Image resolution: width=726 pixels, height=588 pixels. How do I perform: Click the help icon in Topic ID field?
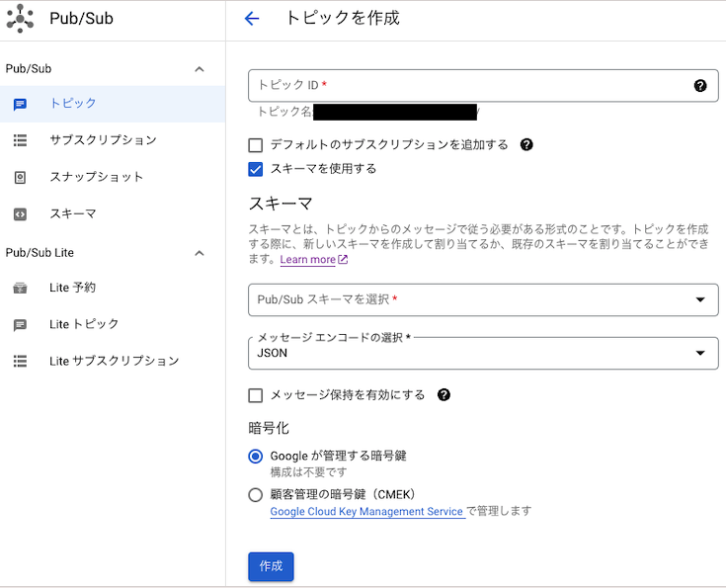(700, 86)
